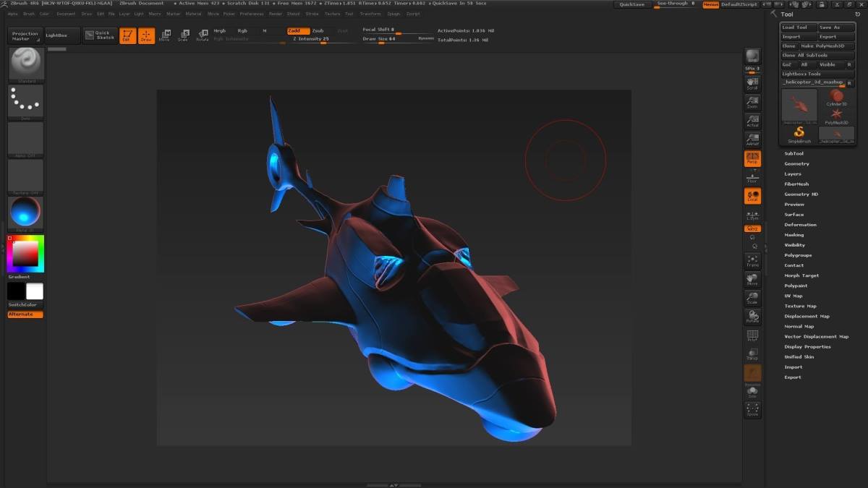The width and height of the screenshot is (868, 488).
Task: Toggle Perspective mode off
Action: [752, 158]
